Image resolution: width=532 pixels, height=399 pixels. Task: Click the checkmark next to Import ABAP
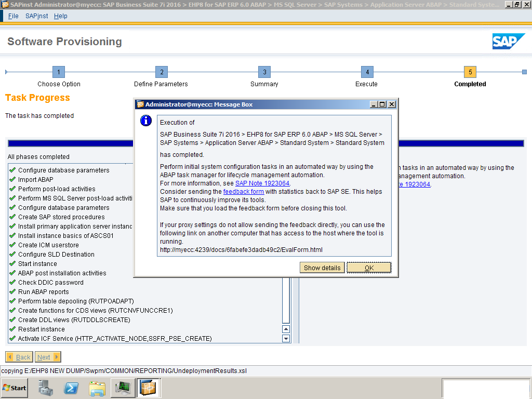tap(11, 179)
